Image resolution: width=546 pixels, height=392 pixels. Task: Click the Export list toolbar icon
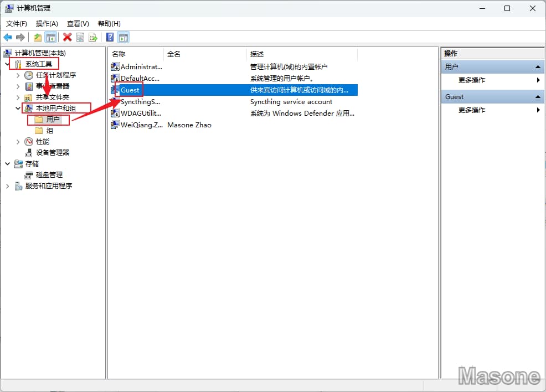[x=93, y=37]
